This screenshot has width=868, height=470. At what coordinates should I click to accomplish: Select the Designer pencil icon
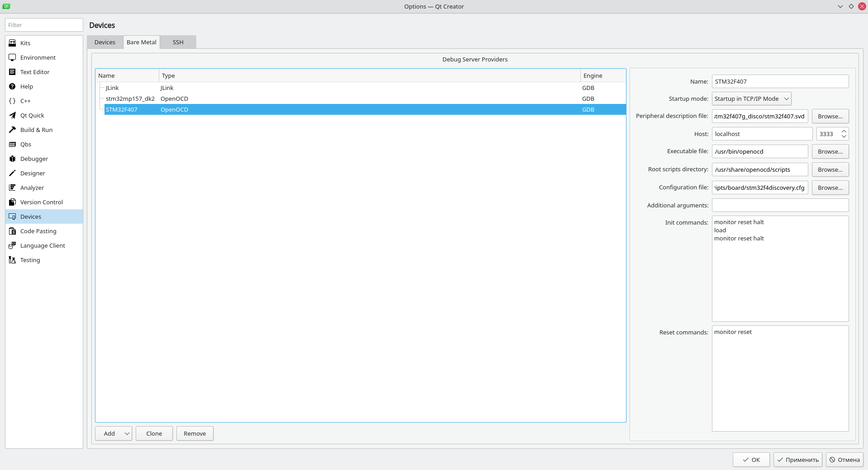tap(12, 173)
